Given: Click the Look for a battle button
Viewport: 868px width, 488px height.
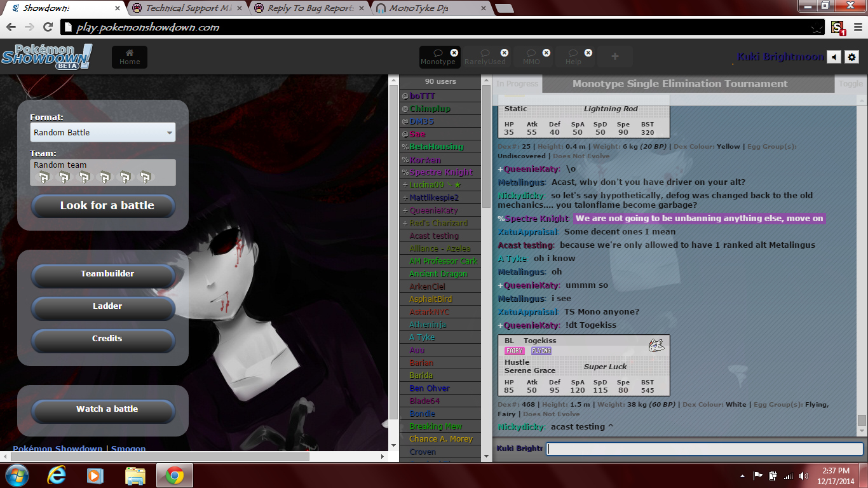Looking at the screenshot, I should click(x=104, y=205).
